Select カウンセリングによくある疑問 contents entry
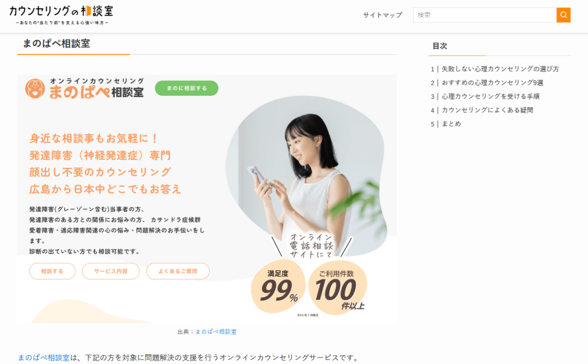Viewport: 588px width, 364px height. (487, 110)
